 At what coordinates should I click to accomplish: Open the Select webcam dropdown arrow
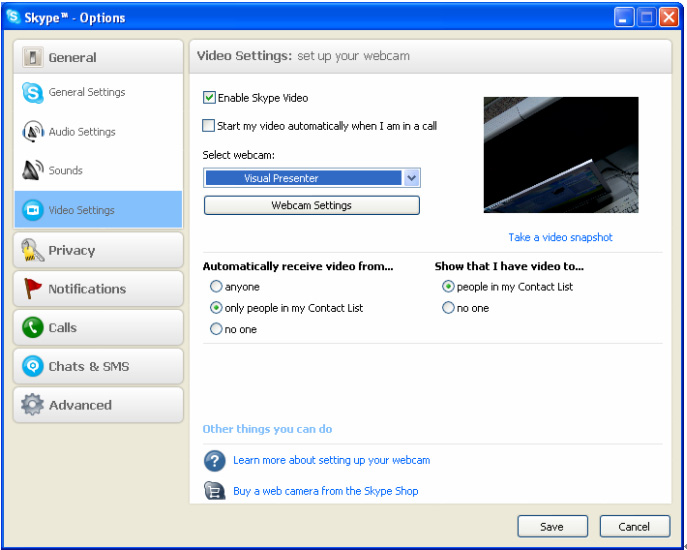411,178
